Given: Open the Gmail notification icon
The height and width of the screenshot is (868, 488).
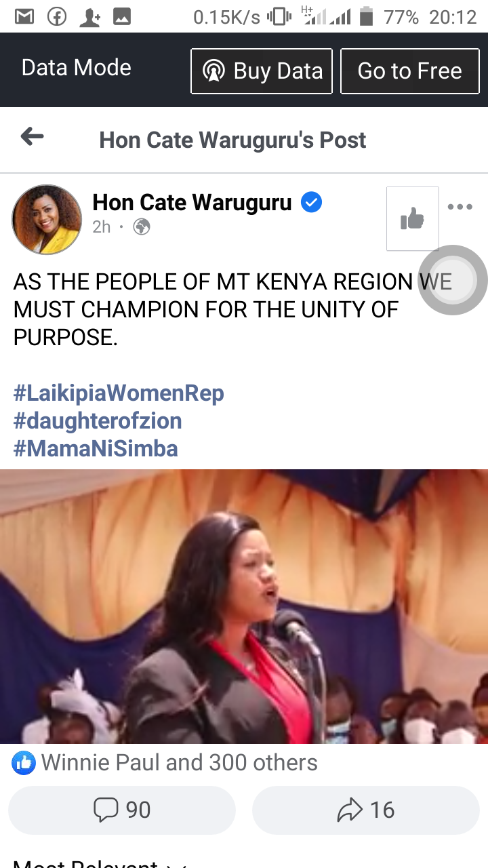Looking at the screenshot, I should (x=24, y=16).
